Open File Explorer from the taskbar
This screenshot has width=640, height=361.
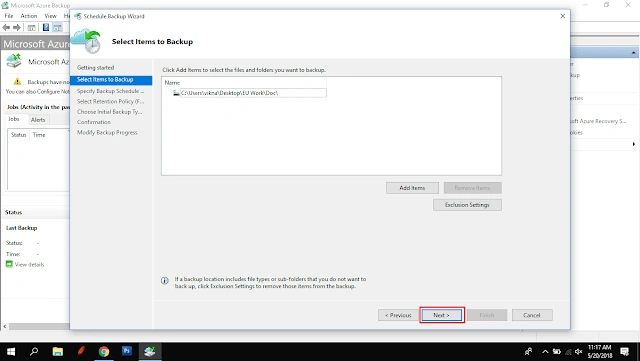58,352
